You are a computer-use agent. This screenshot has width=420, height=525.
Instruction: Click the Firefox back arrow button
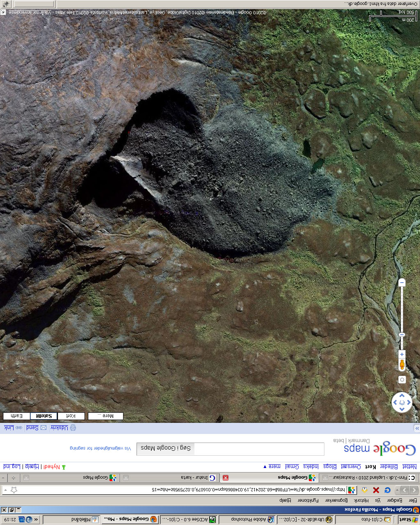point(415,490)
